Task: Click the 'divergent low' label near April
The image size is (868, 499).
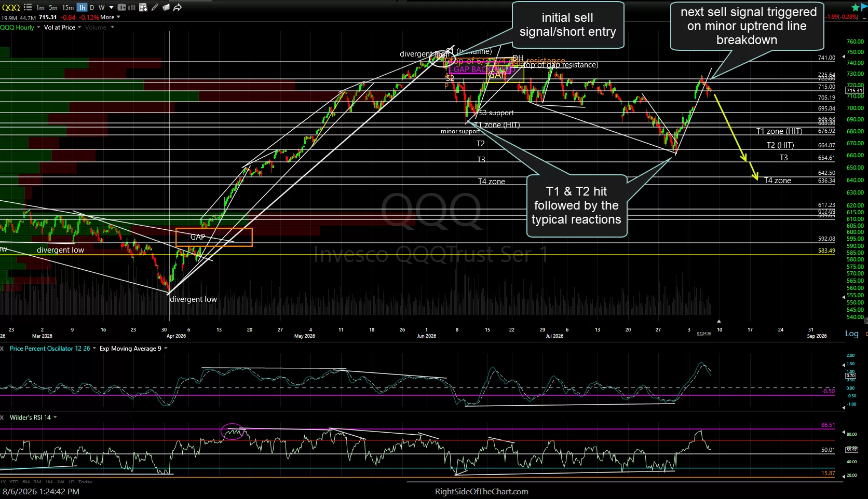Action: pyautogui.click(x=193, y=299)
